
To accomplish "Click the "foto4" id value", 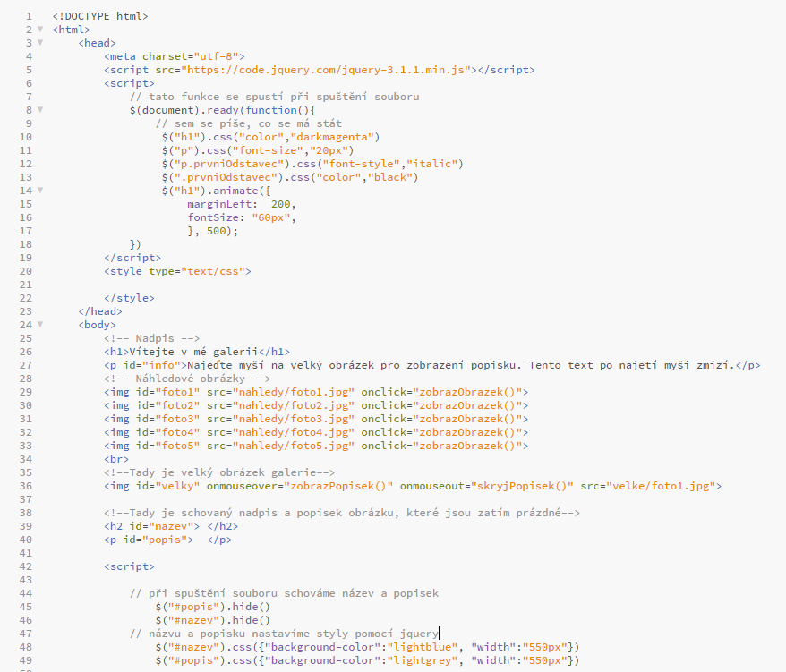I will coord(177,432).
